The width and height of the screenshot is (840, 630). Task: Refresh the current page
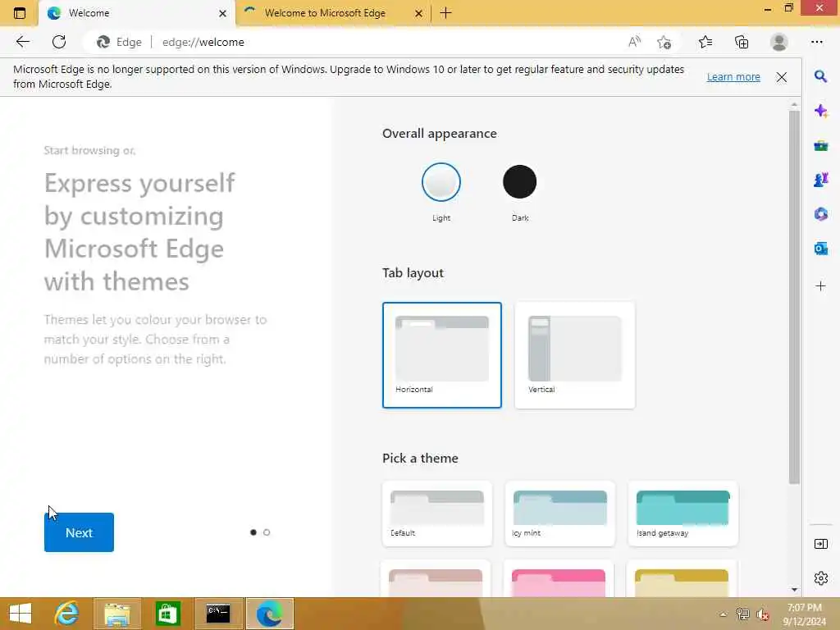[59, 42]
